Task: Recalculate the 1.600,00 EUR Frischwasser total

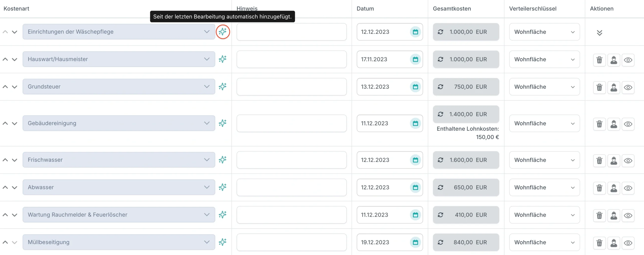Action: [440, 160]
